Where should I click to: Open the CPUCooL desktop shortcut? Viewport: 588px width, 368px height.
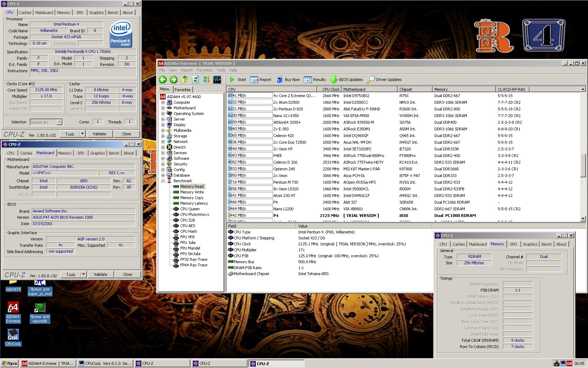click(x=13, y=337)
